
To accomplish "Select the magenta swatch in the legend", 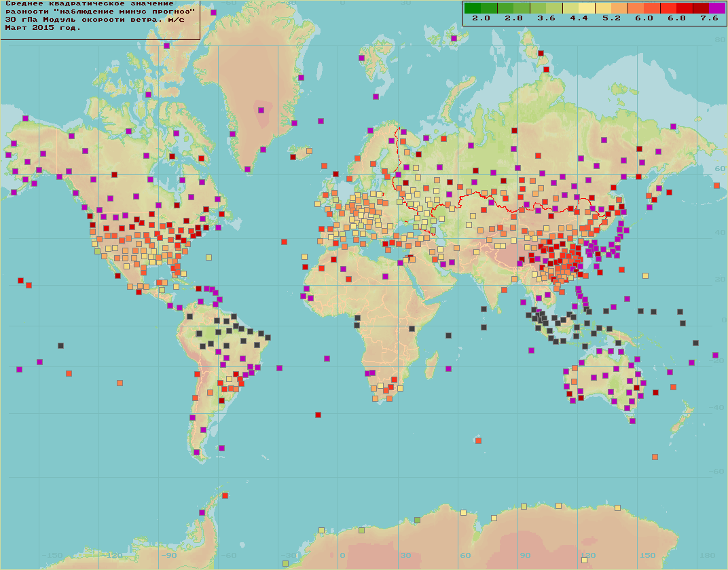I will (717, 8).
